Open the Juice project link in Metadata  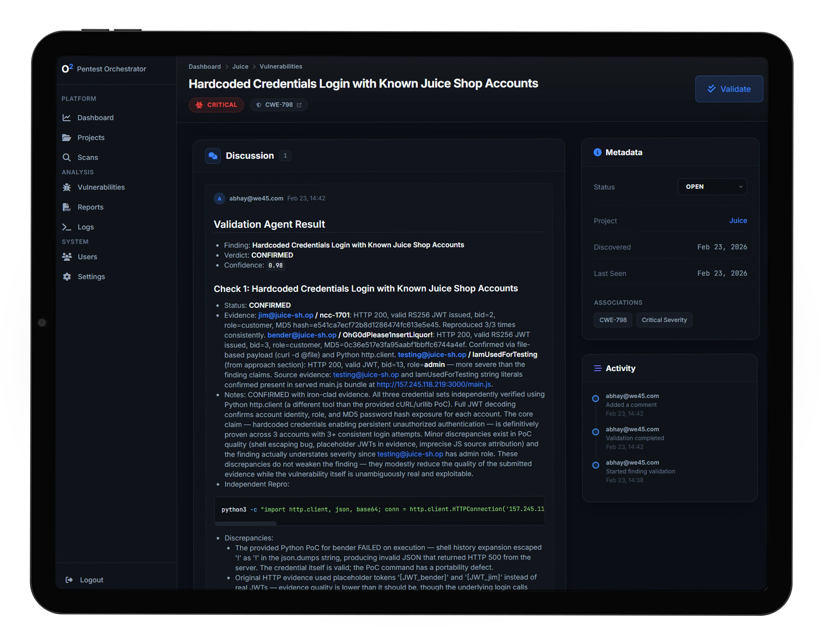click(x=738, y=220)
